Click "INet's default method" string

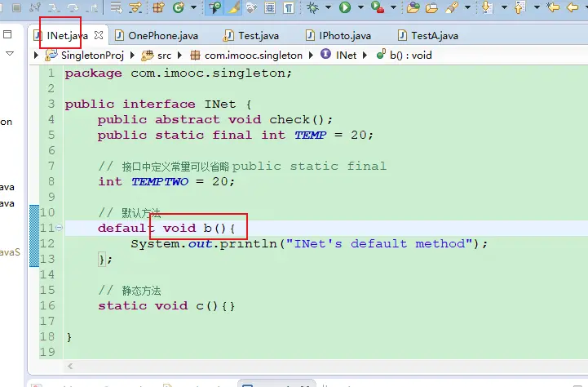coord(378,243)
